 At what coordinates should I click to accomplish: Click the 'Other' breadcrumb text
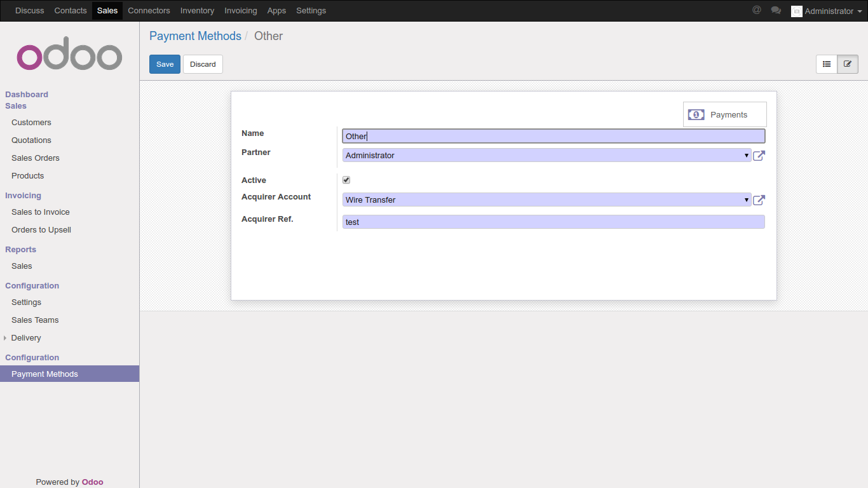[268, 36]
